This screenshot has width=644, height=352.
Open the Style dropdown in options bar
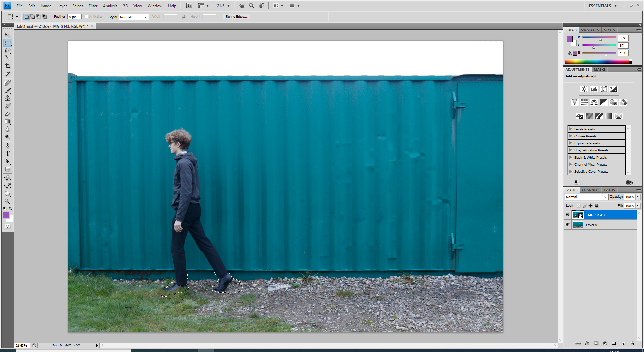[x=134, y=17]
